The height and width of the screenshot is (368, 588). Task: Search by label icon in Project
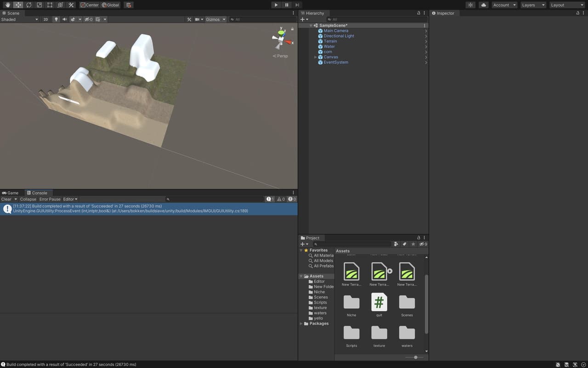coord(405,244)
